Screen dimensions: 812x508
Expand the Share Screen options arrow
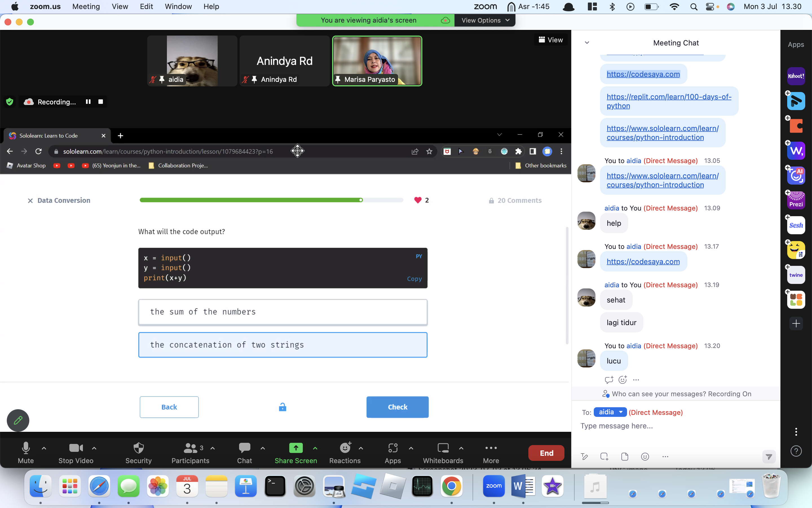click(315, 448)
